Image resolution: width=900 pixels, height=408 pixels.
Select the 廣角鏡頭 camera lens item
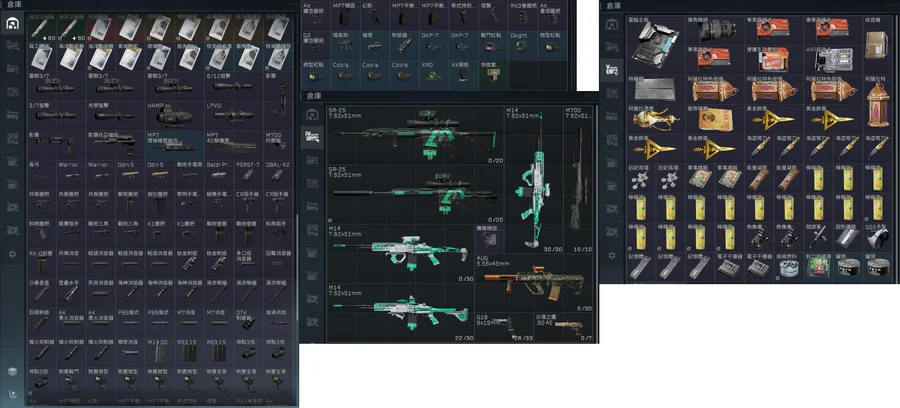[716, 30]
